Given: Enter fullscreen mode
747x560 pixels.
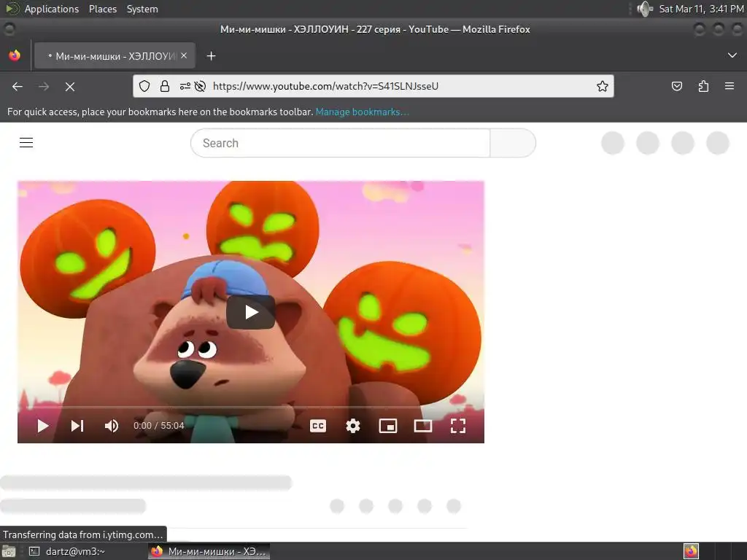Looking at the screenshot, I should point(458,426).
